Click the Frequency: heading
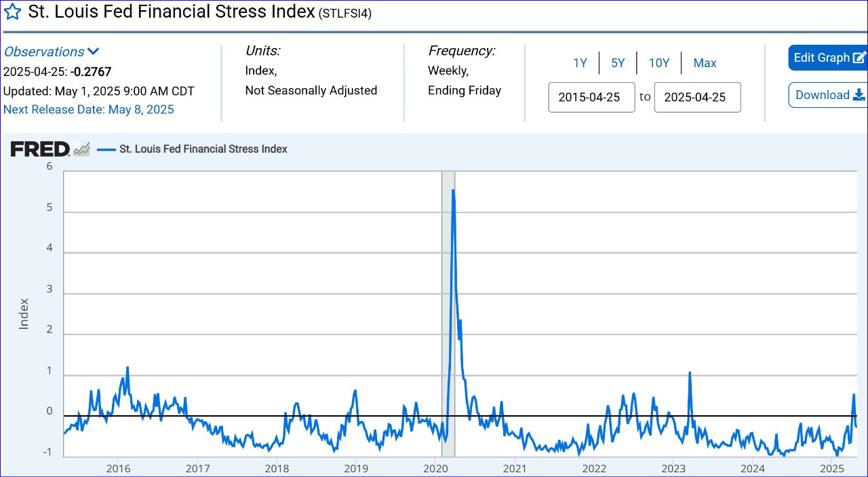Screen dimensions: 868x477 click(x=462, y=51)
